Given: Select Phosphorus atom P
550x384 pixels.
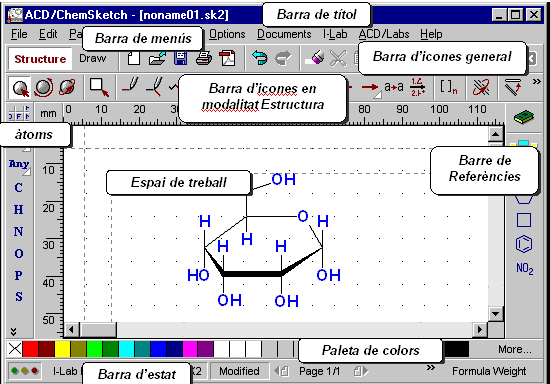Looking at the screenshot, I should coord(19,276).
